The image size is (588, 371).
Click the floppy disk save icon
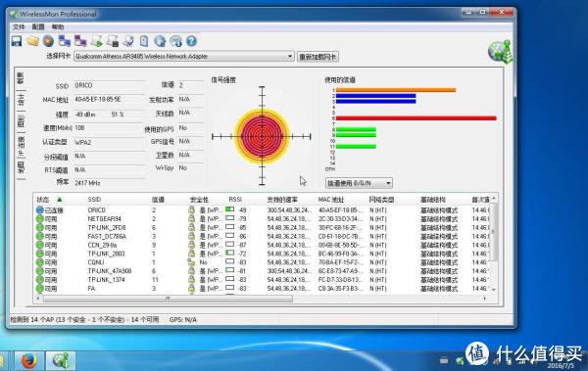17,41
